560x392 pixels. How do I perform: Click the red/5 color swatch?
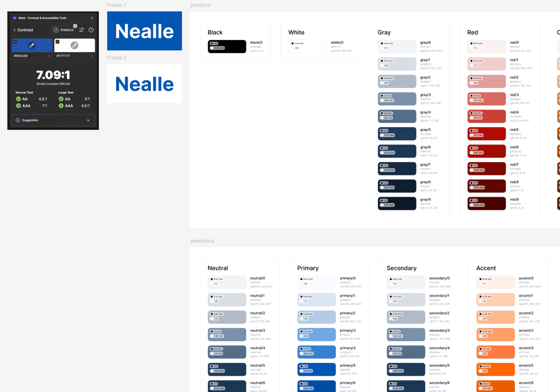[x=487, y=134]
